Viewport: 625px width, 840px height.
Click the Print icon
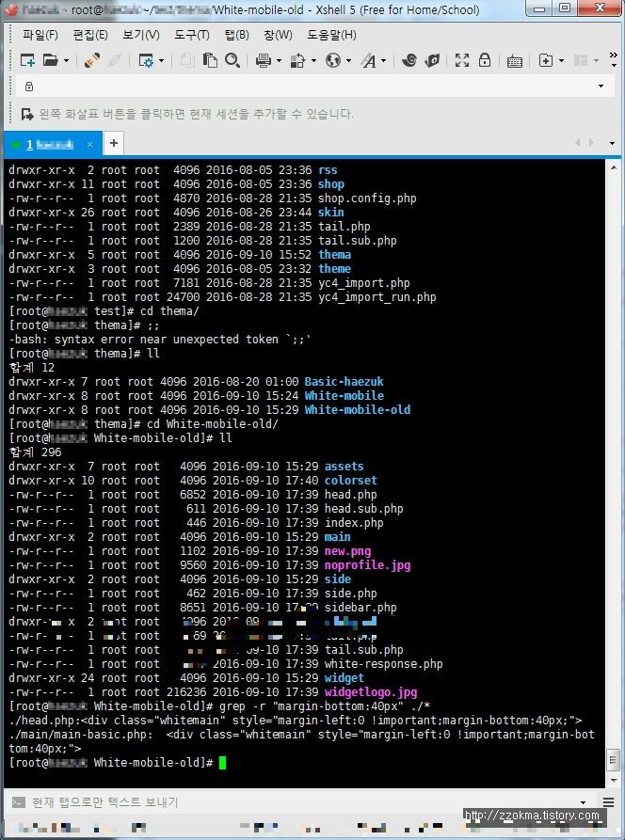(x=263, y=60)
